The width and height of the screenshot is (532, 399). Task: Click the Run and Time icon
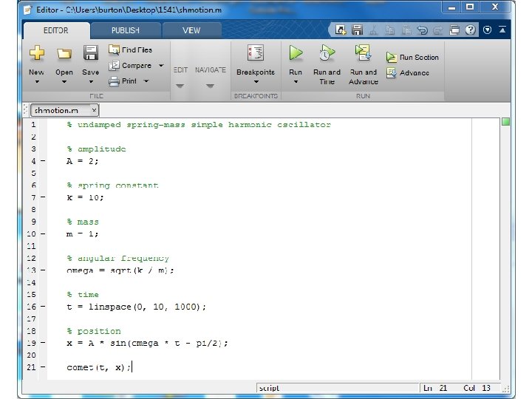point(327,53)
